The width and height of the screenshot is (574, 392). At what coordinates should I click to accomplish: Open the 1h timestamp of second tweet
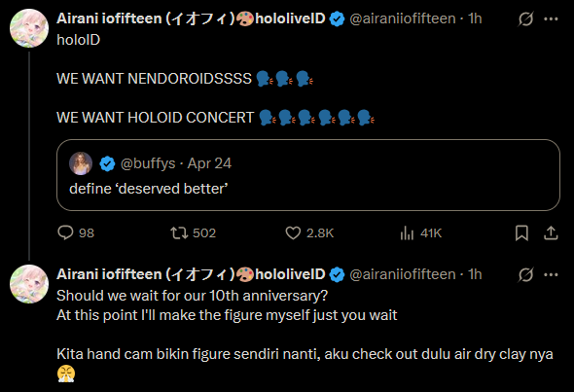475,274
